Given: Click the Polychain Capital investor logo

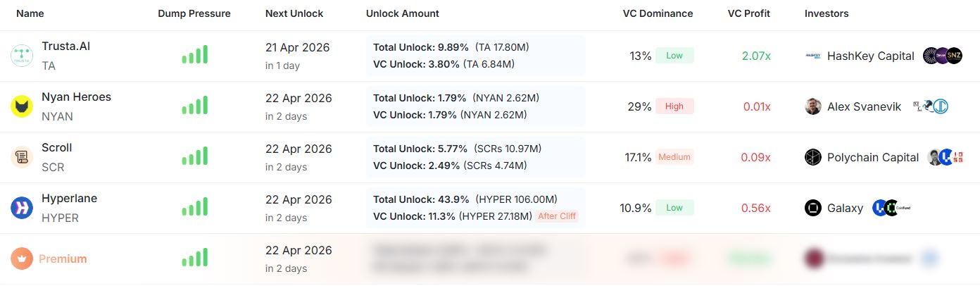Looking at the screenshot, I should click(x=813, y=157).
